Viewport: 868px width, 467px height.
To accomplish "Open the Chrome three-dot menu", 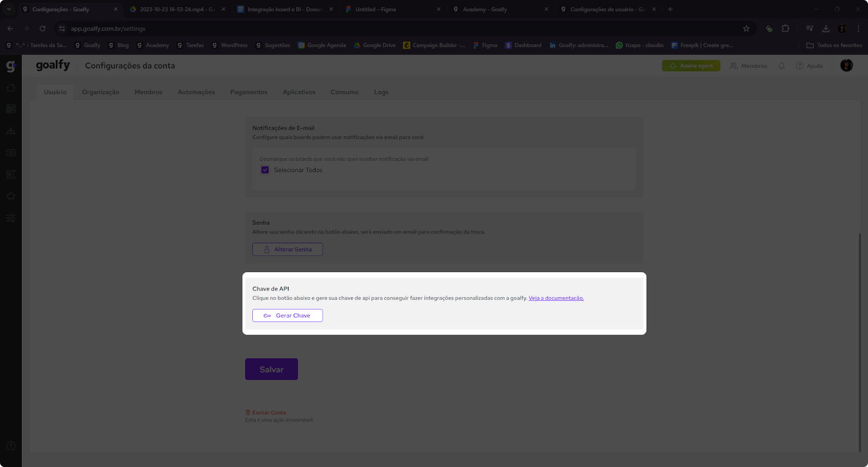I will click(858, 28).
